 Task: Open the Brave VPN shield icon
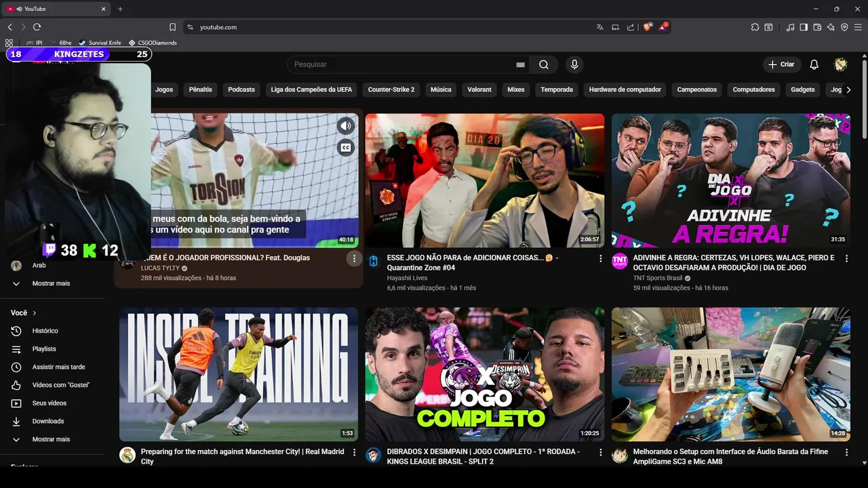tap(844, 27)
